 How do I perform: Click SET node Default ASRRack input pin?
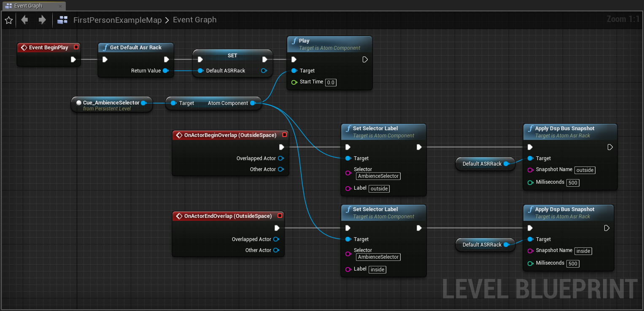[x=200, y=71]
